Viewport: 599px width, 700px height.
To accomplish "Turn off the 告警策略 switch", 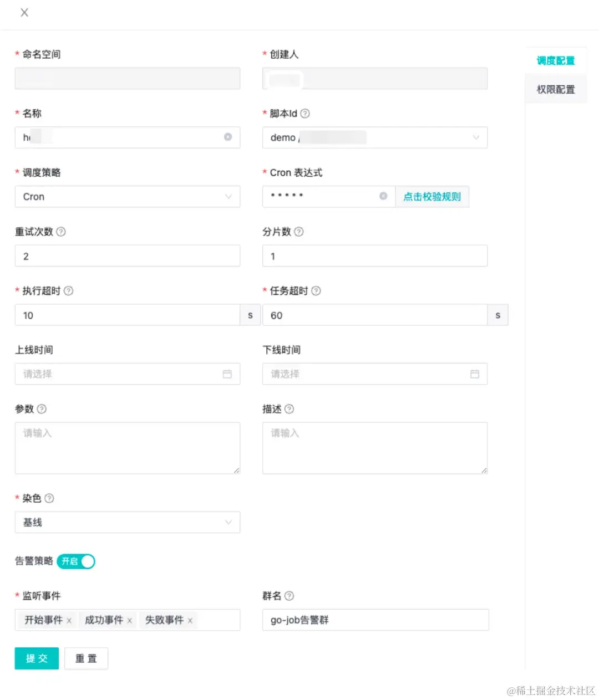I will coord(76,561).
